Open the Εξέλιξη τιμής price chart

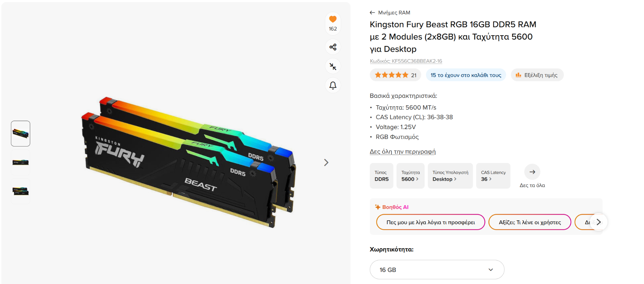pos(537,75)
